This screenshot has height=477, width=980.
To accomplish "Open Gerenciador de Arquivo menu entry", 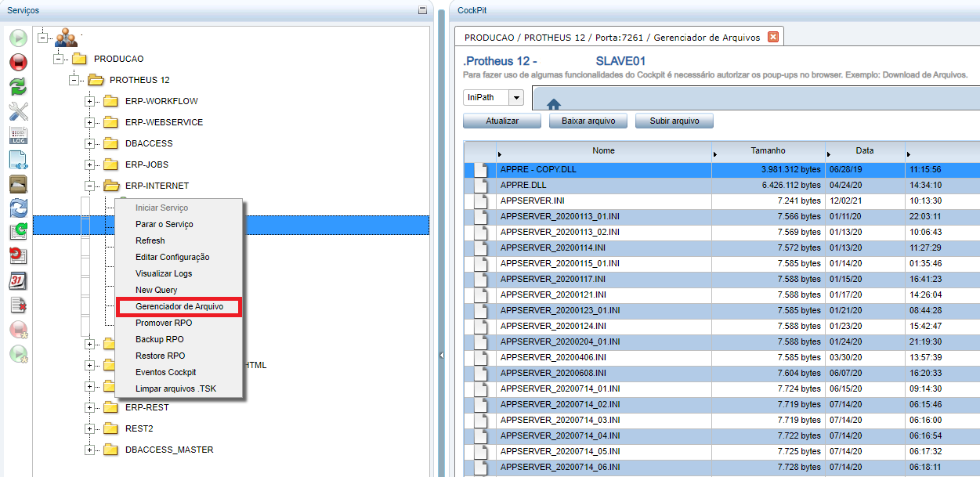I will pyautogui.click(x=179, y=306).
